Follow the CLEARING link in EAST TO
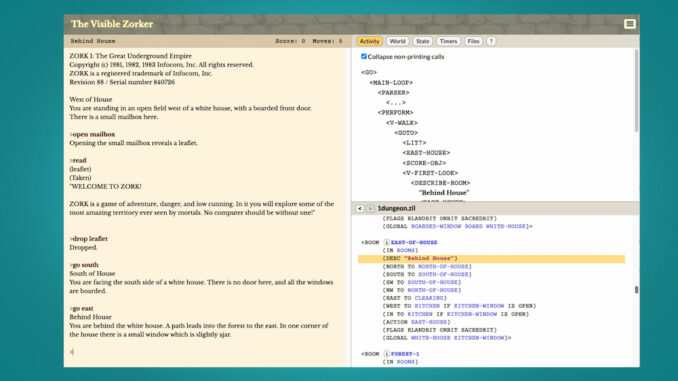The image size is (678, 381). point(429,298)
